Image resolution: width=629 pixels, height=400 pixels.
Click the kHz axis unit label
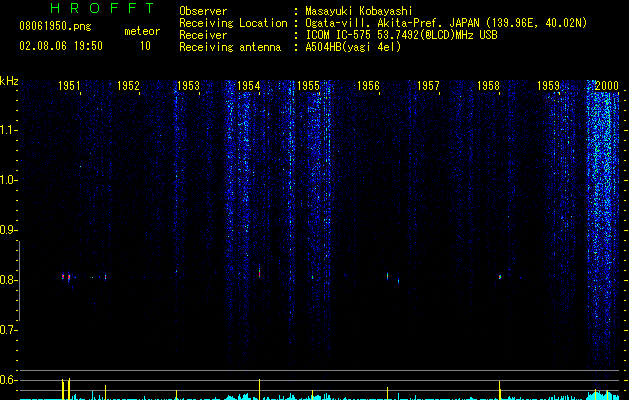click(9, 81)
